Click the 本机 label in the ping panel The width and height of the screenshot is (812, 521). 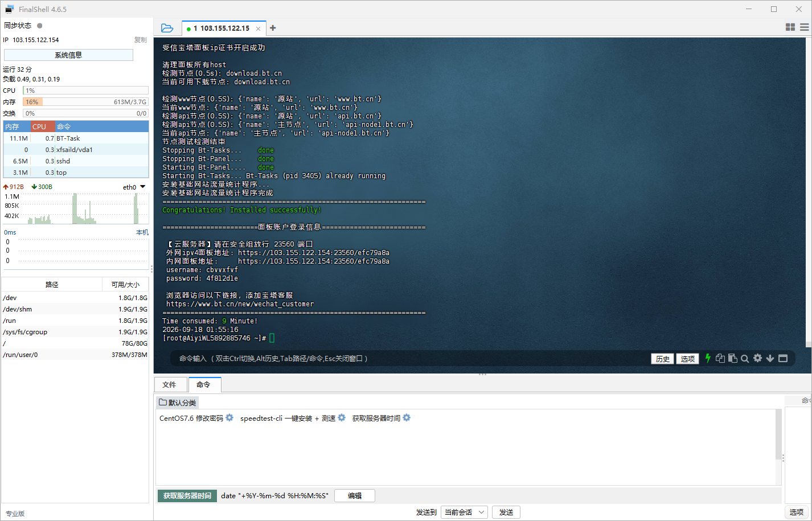click(142, 232)
